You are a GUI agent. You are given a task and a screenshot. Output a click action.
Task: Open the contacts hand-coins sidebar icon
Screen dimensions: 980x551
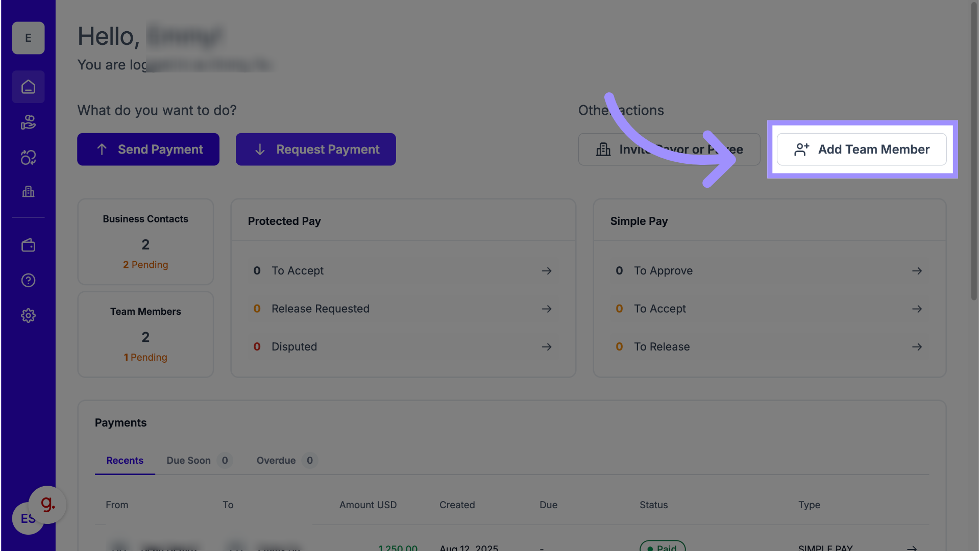pyautogui.click(x=28, y=122)
